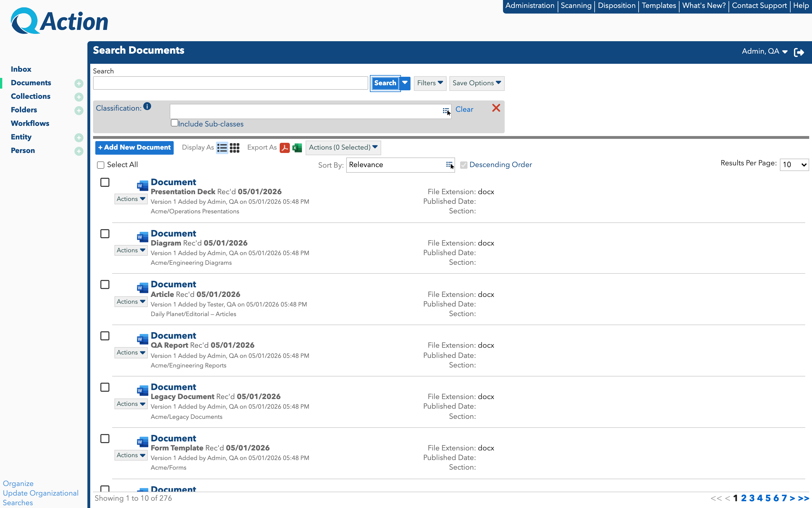The width and height of the screenshot is (812, 508).
Task: Click Word icon for QA Report document
Action: 143,339
